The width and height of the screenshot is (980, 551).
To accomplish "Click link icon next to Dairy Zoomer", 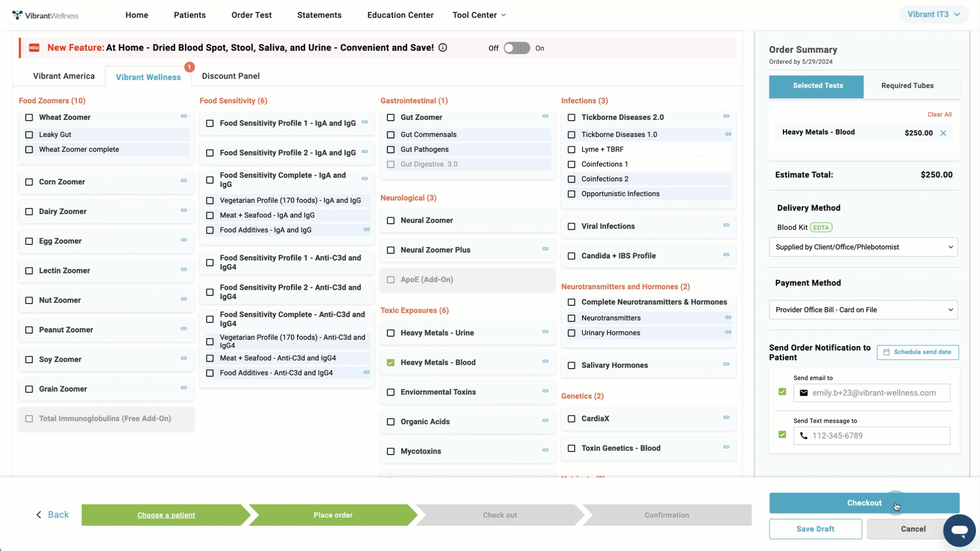I will coord(184,210).
